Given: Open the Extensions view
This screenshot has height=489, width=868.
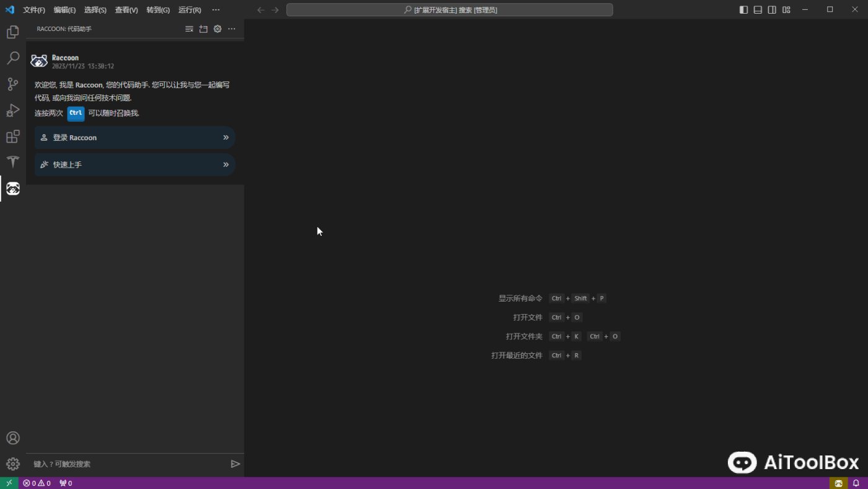Looking at the screenshot, I should pyautogui.click(x=12, y=137).
